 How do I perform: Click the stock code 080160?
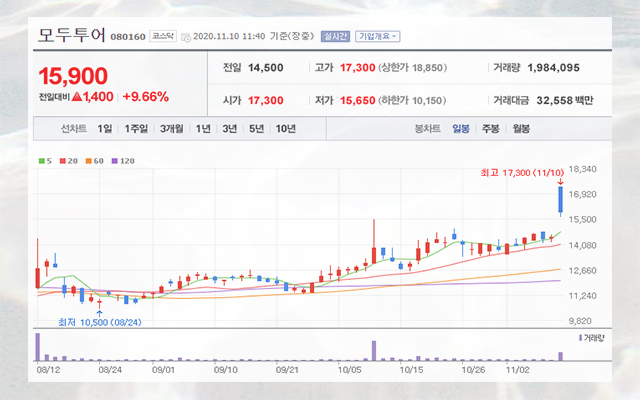[x=128, y=37]
